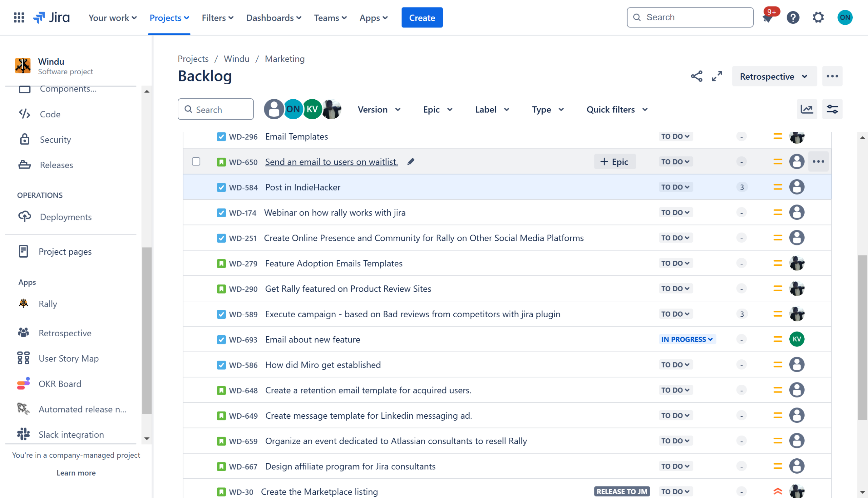
Task: Click the share icon near Backlog title
Action: tap(696, 76)
